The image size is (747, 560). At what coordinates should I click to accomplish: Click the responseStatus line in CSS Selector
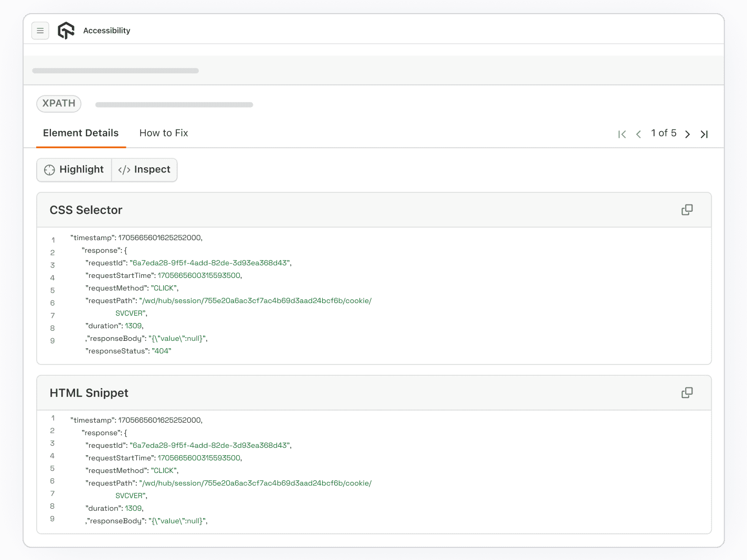(x=129, y=351)
